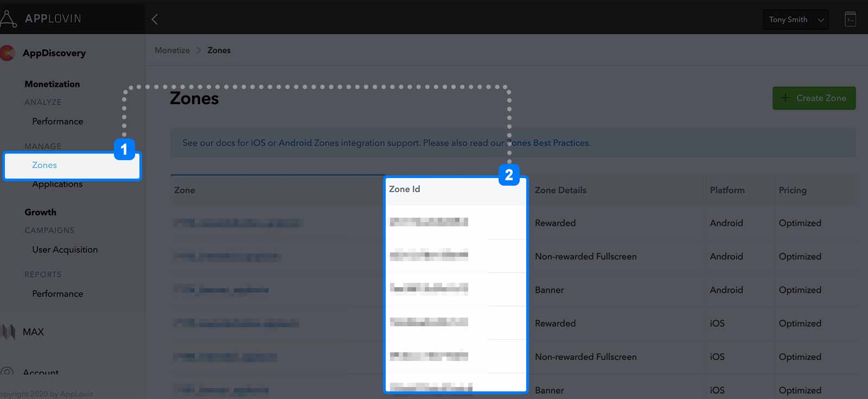The image size is (868, 399).
Task: Open the MAX product icon
Action: coord(8,332)
